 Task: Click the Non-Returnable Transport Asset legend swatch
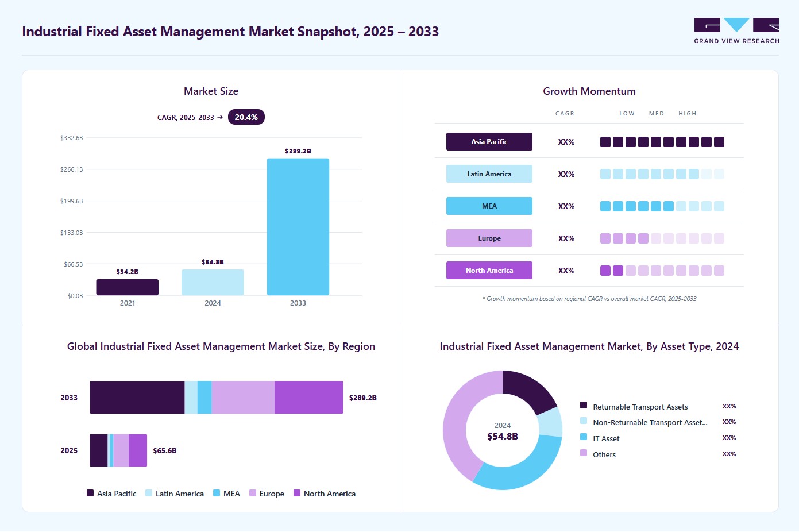tap(584, 421)
